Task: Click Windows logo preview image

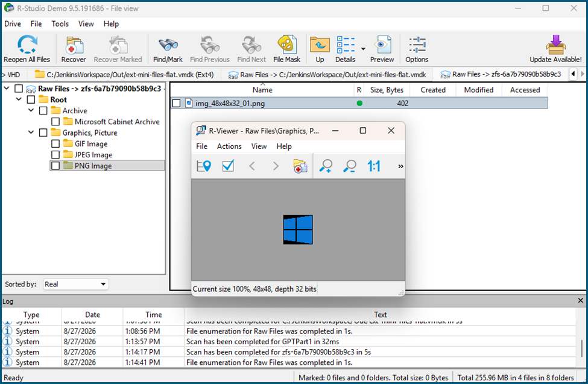Action: pos(298,230)
